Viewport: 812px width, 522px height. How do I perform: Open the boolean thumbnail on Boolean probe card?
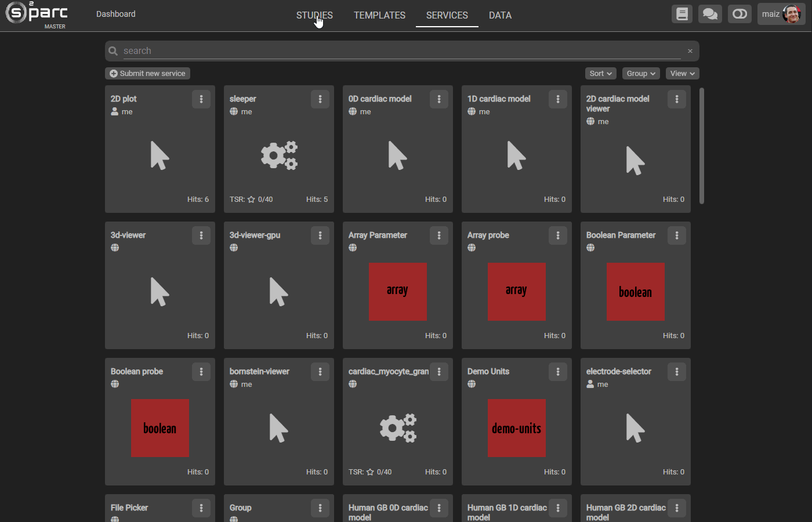[x=160, y=428]
